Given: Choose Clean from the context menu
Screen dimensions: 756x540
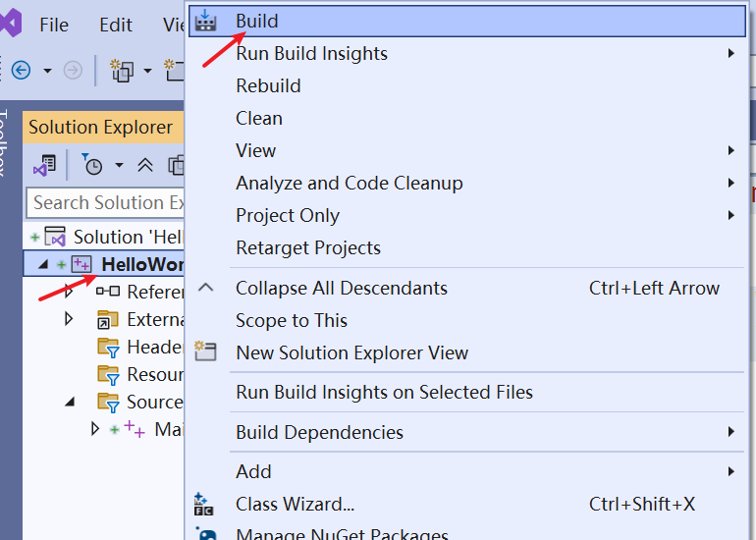Looking at the screenshot, I should point(259,118).
